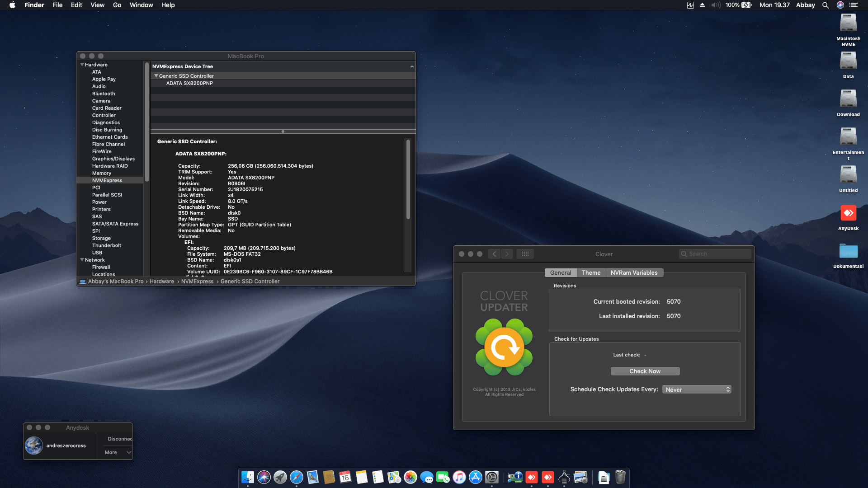The image size is (868, 488).
Task: Open Schedule Check Updates Every dropdown
Action: (697, 389)
